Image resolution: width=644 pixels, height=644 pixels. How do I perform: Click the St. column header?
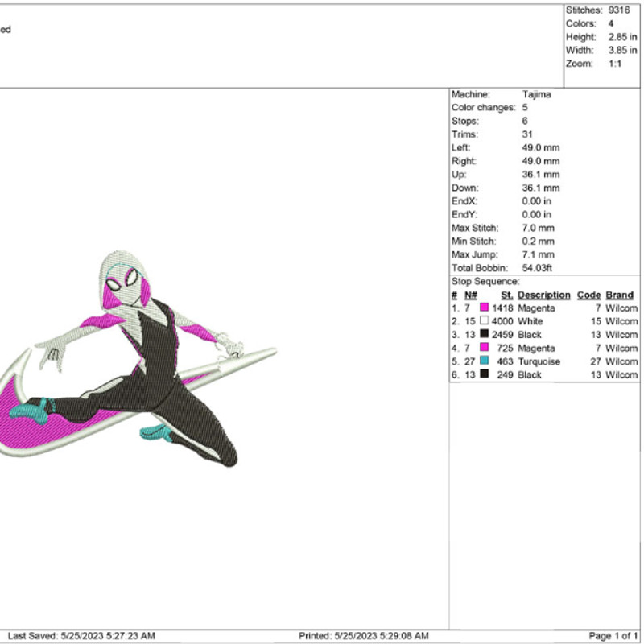click(506, 295)
